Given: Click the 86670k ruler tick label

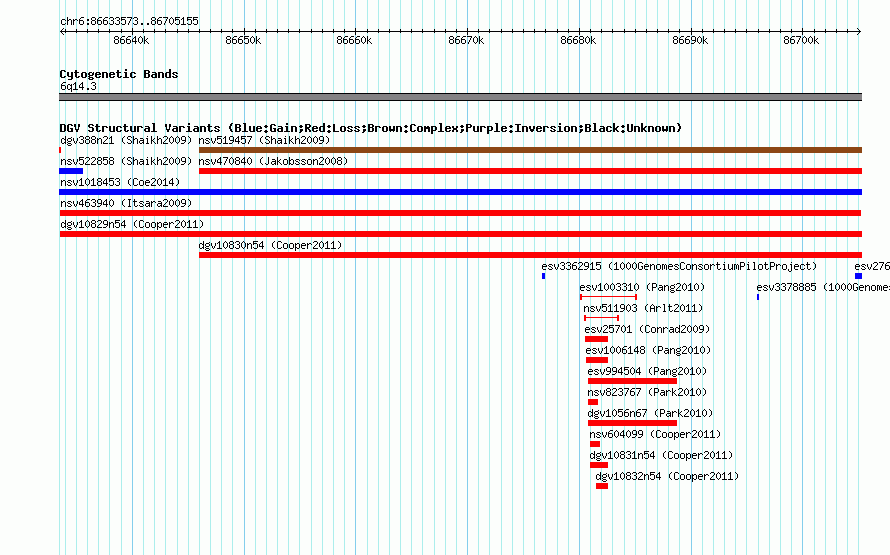Looking at the screenshot, I should [466, 40].
